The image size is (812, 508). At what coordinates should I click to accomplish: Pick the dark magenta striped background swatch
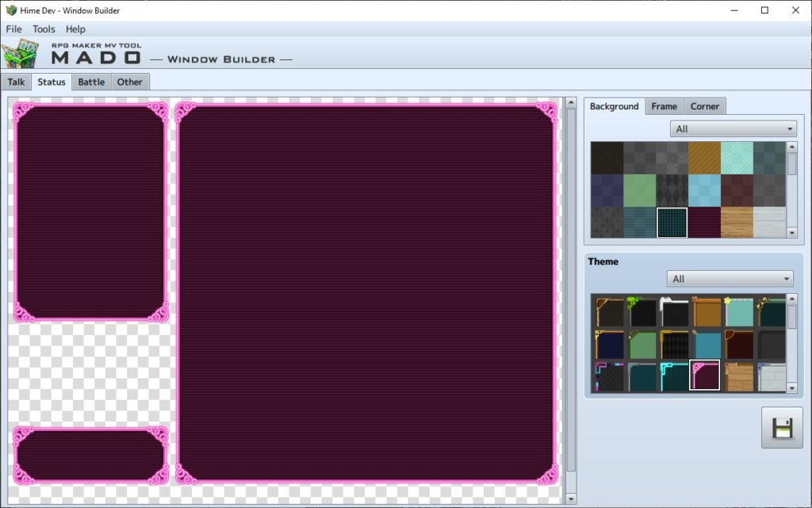point(704,223)
